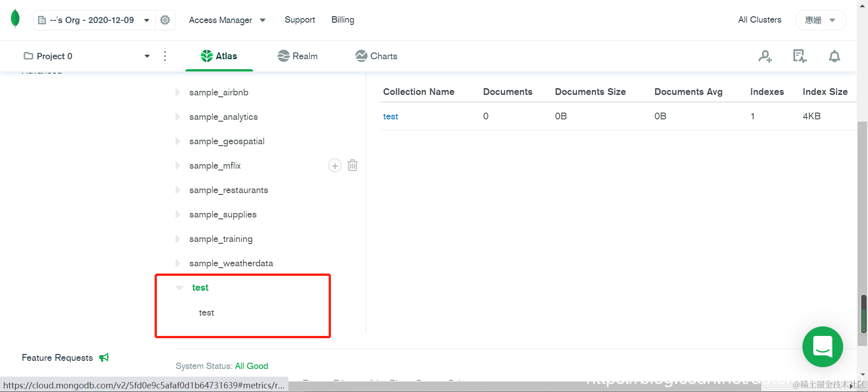Open organization settings gear icon
Viewport: 868px width, 392px height.
tap(165, 20)
